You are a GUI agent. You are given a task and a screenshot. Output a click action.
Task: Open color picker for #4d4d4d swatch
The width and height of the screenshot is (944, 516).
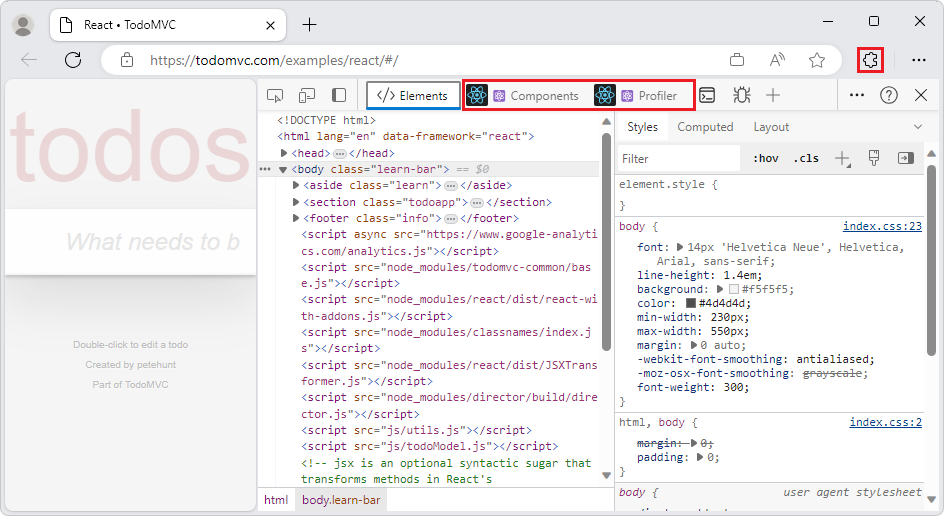point(691,303)
